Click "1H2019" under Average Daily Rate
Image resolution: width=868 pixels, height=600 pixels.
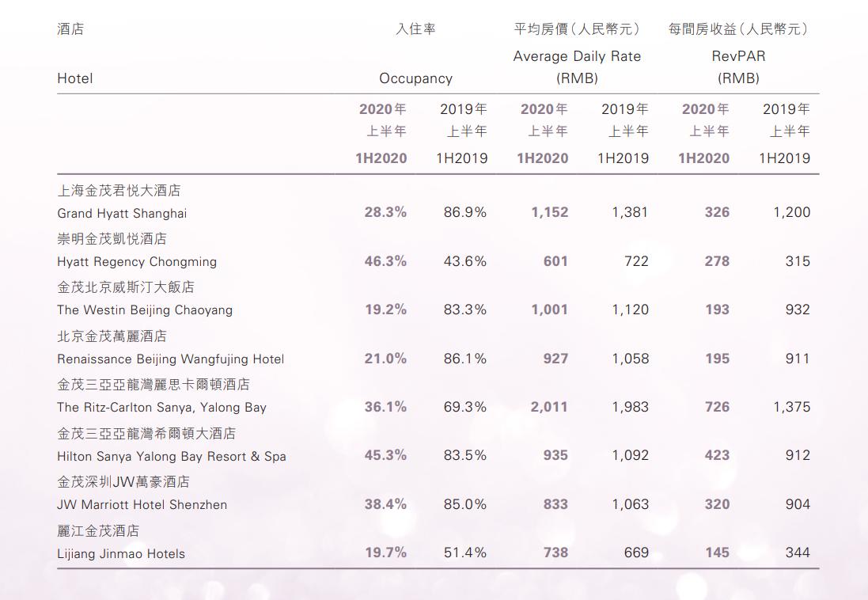tap(623, 158)
